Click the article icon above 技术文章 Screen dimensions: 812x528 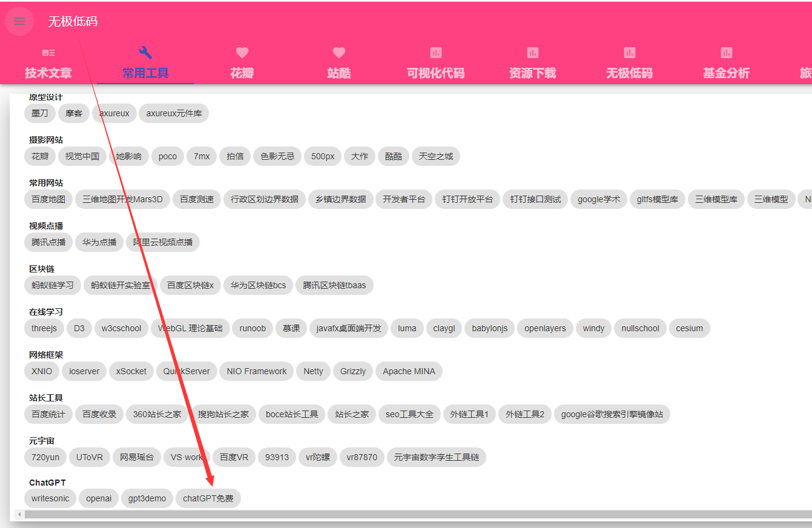(48, 53)
